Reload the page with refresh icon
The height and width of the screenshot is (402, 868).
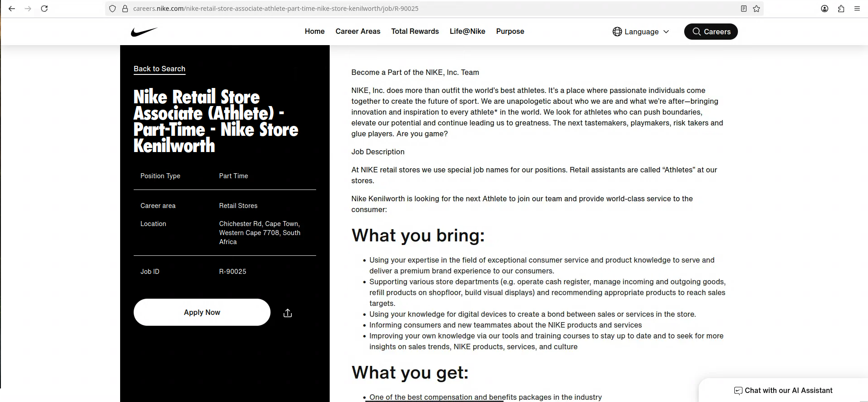point(44,9)
